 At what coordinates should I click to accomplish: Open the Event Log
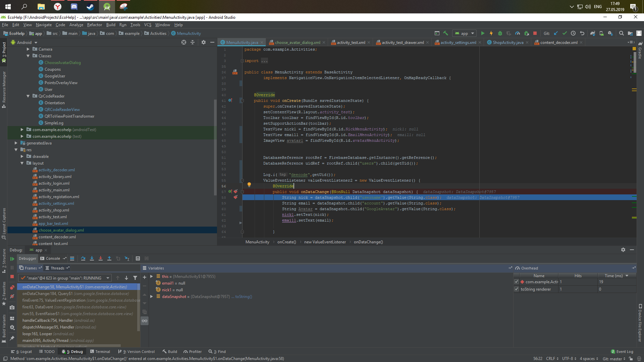[x=622, y=352]
